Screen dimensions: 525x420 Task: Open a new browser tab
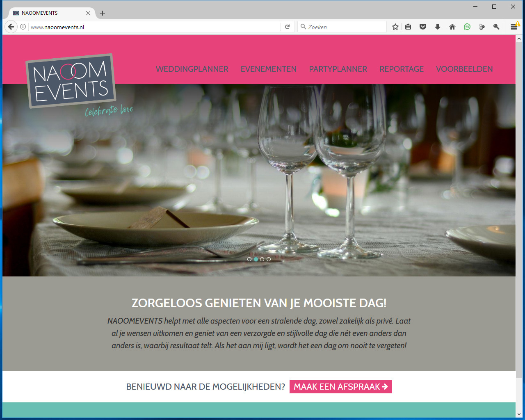[103, 13]
